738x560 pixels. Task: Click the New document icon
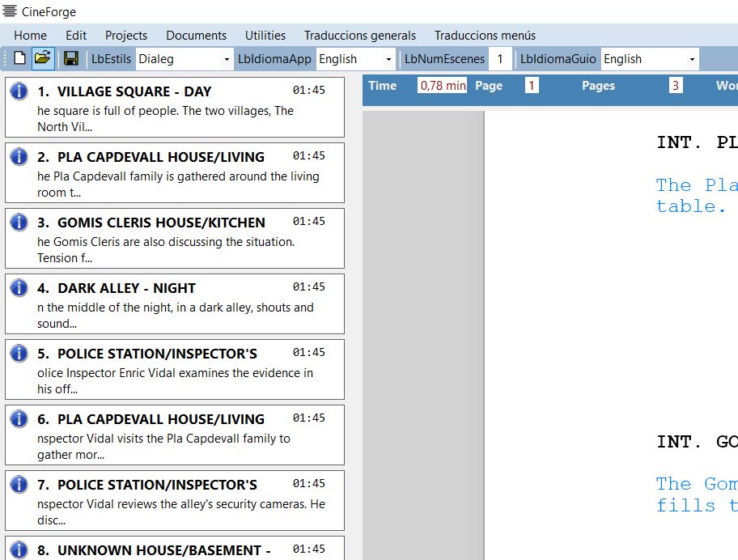(x=19, y=59)
